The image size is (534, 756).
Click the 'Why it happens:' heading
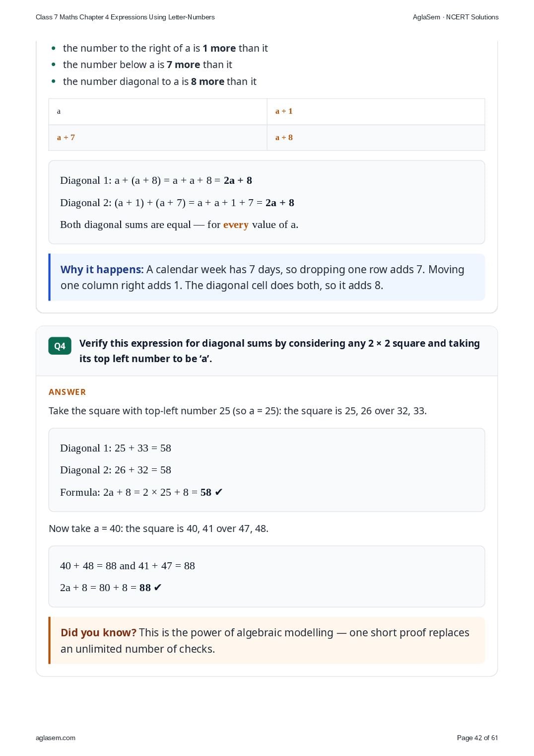(x=102, y=269)
